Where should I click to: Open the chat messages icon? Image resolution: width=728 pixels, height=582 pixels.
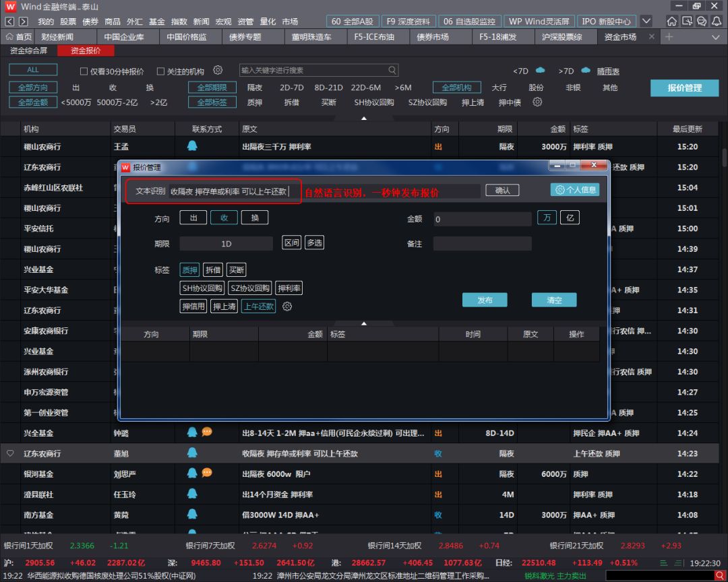pos(702,22)
